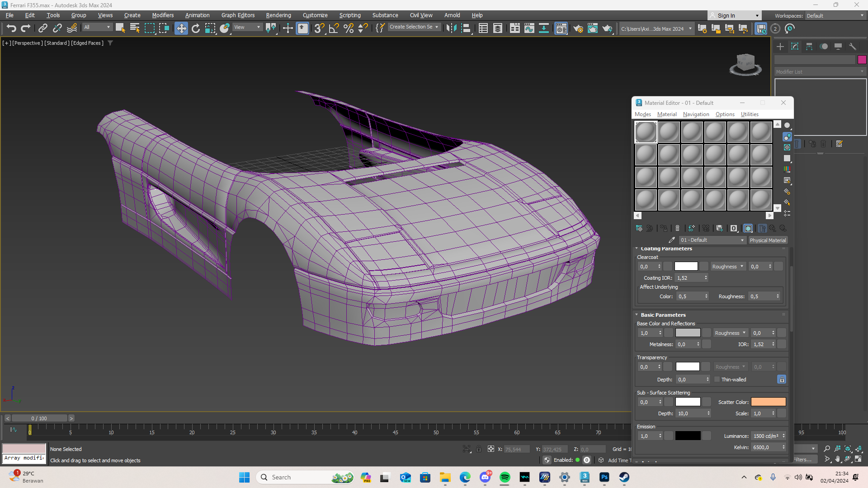Screen dimensions: 868x488
Task: Open the Curve Editor icon
Action: [529, 28]
